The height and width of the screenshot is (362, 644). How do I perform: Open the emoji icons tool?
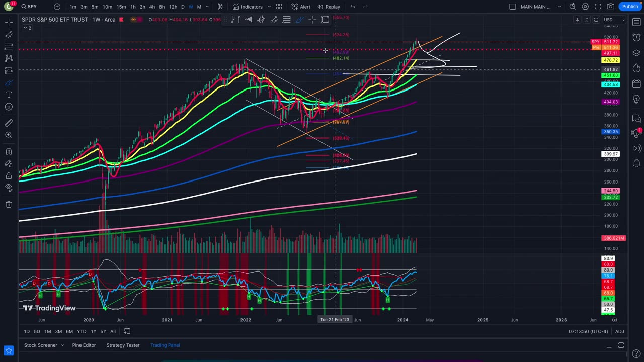[9, 107]
